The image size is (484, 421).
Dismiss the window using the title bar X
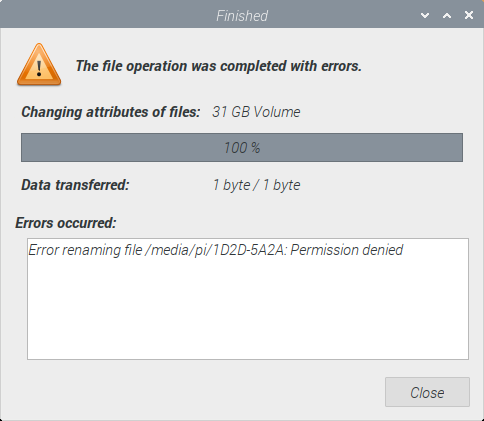click(469, 15)
